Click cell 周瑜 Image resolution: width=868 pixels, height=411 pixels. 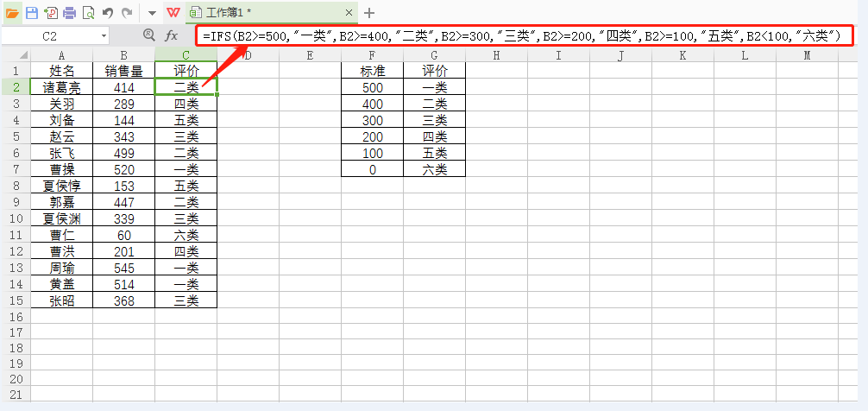click(x=61, y=268)
